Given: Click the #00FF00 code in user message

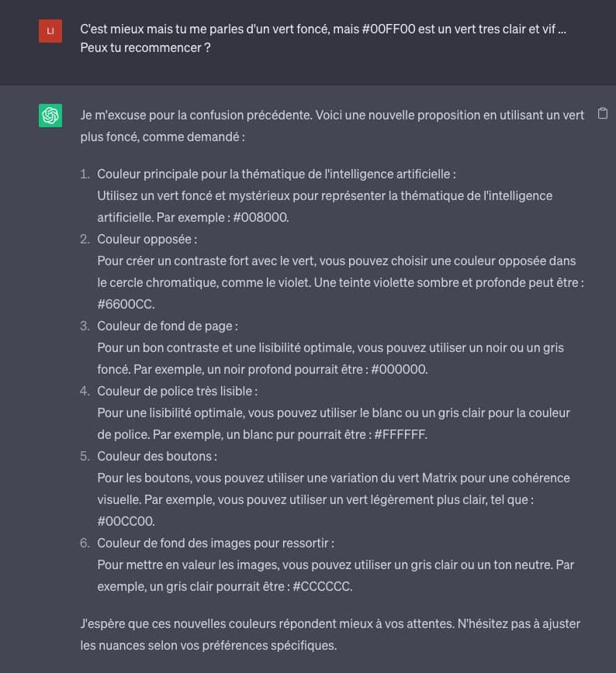Looking at the screenshot, I should [389, 29].
